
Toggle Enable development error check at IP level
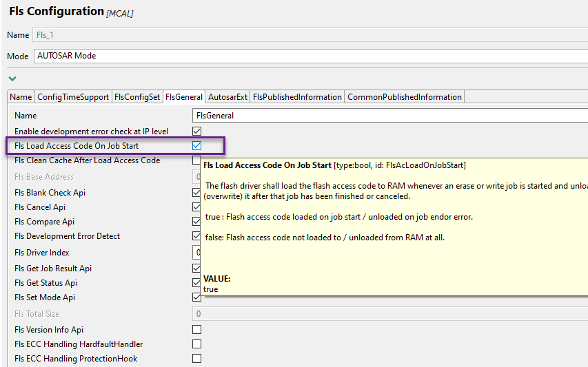[197, 131]
